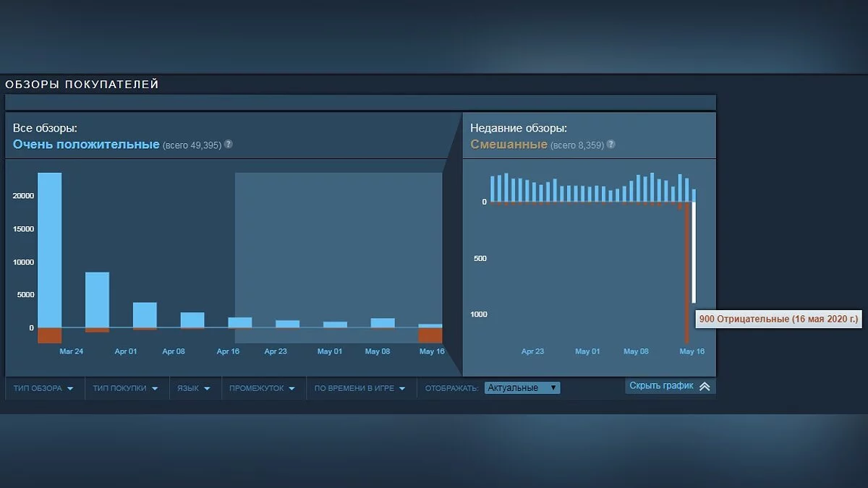
Task: Click the ОБЗОРЫ ПОКУПАТЕЛЕЙ section title
Action: pyautogui.click(x=82, y=85)
